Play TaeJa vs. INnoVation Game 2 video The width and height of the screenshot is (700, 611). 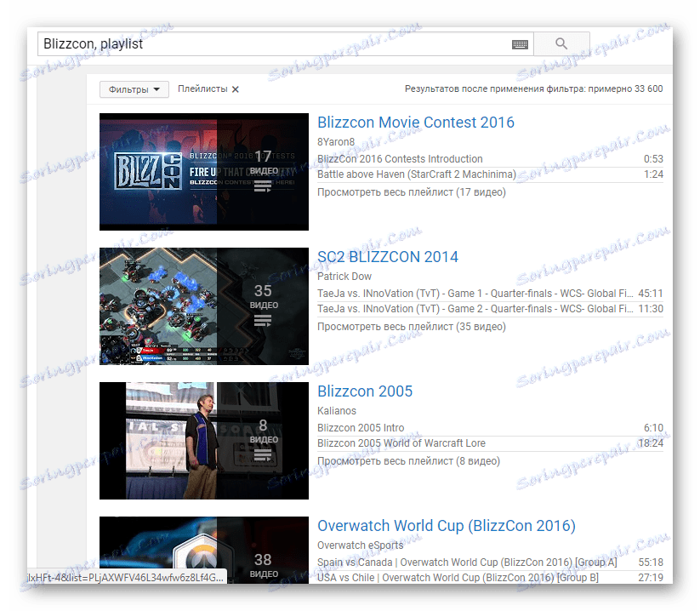tap(475, 309)
